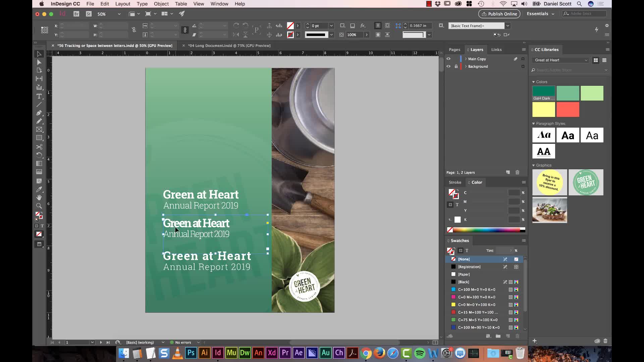Click the effects fx icon
Image resolution: width=644 pixels, height=362 pixels.
(363, 26)
